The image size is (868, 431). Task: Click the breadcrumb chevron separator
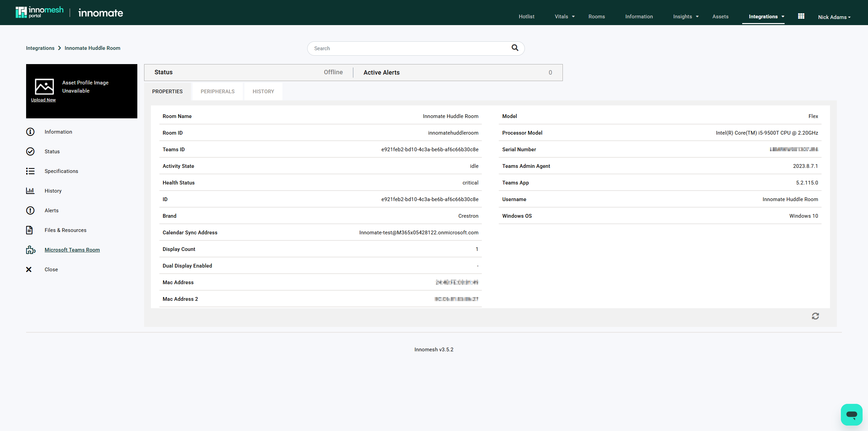[x=60, y=48]
